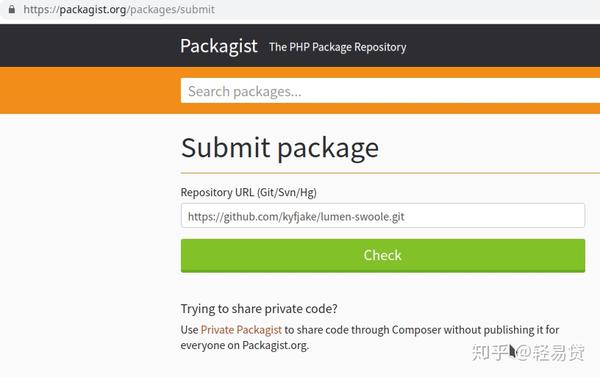Click the 'The PHP Package Repository' tagline
Image resolution: width=600 pixels, height=377 pixels.
tap(338, 47)
